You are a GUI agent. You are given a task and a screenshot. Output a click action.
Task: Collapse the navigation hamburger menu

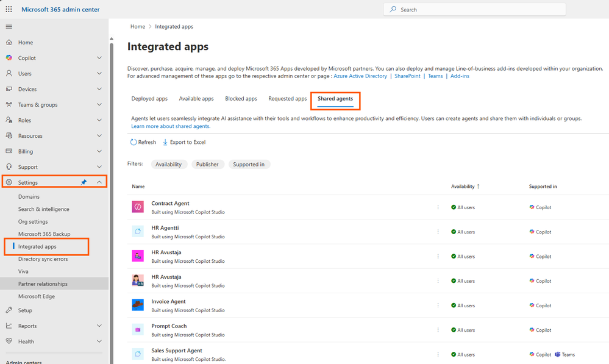9,27
